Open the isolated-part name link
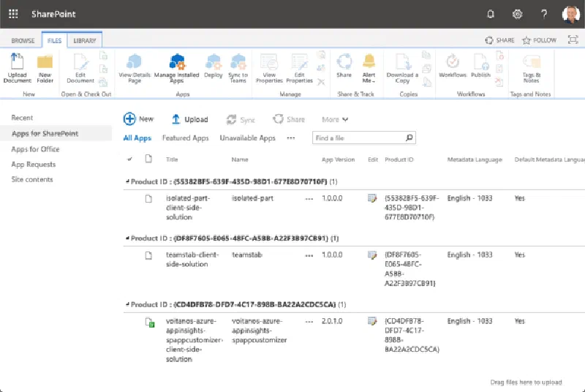585x392 pixels. [x=252, y=198]
